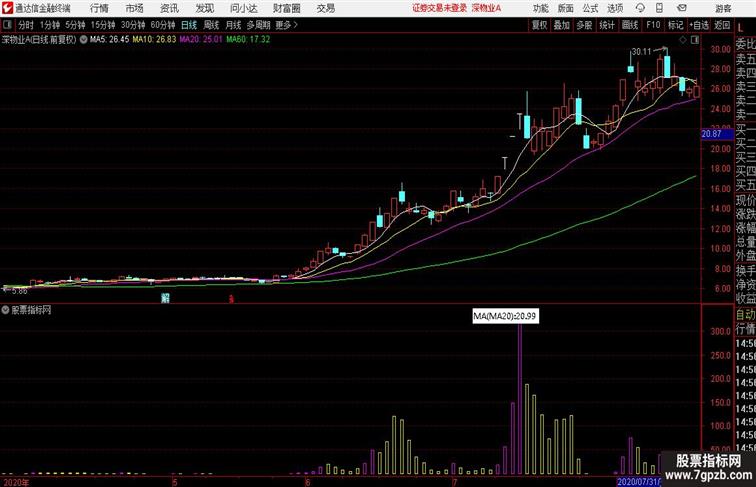Switch to the 分时 chart tab

click(26, 25)
